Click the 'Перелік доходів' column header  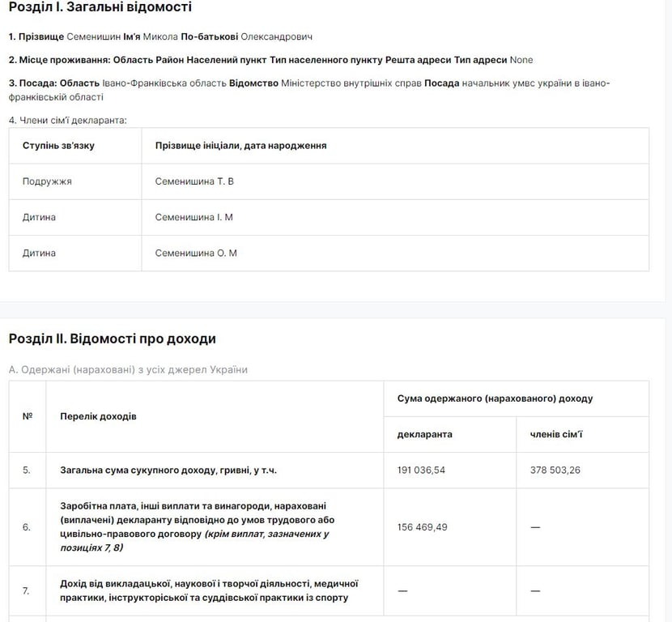point(98,416)
